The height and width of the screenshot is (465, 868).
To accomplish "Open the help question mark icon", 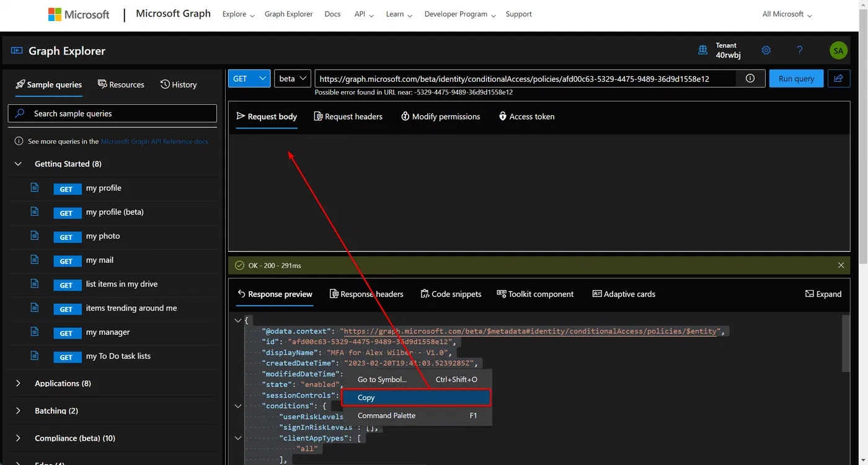I will (800, 50).
